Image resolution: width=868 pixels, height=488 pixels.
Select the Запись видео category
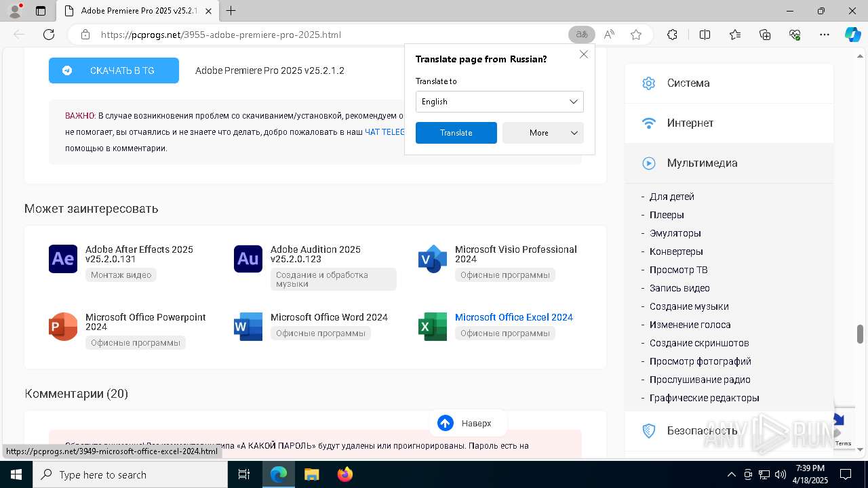click(x=679, y=288)
